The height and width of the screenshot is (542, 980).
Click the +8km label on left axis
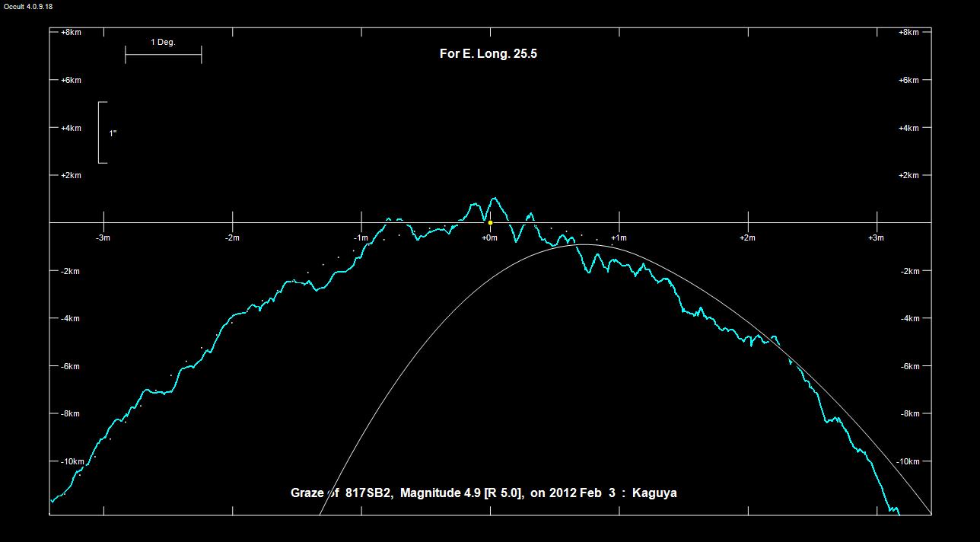[x=71, y=33]
